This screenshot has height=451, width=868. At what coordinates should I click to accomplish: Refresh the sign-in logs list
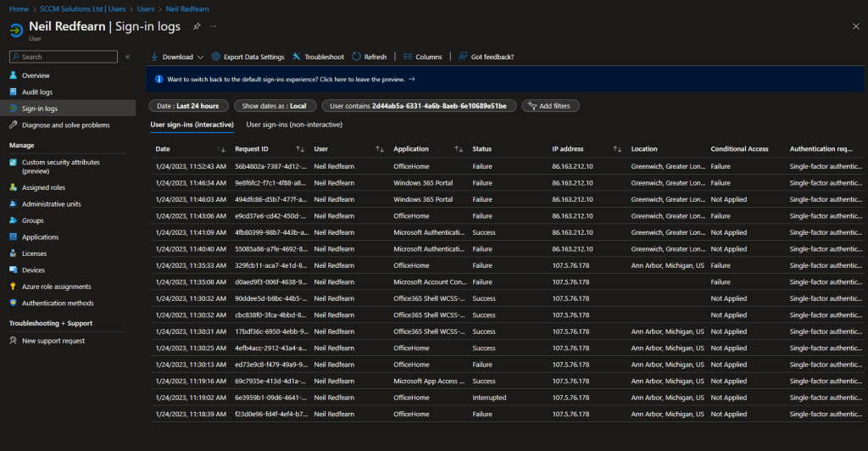coord(357,57)
